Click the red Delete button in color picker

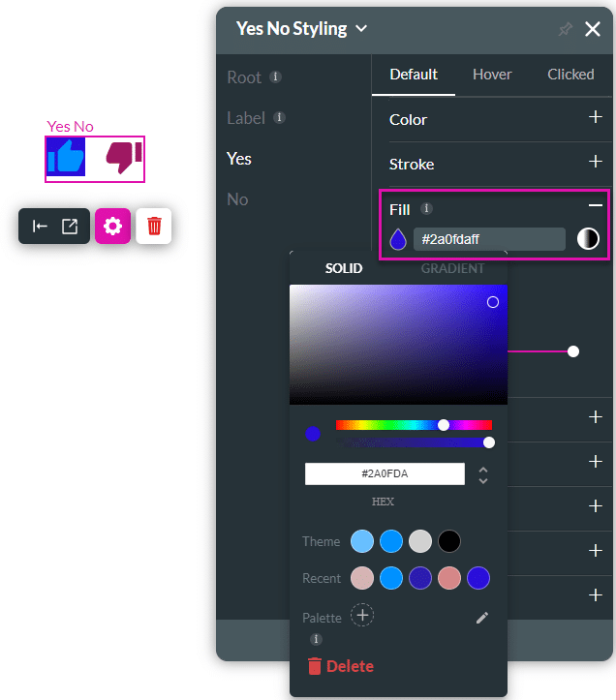[x=341, y=666]
